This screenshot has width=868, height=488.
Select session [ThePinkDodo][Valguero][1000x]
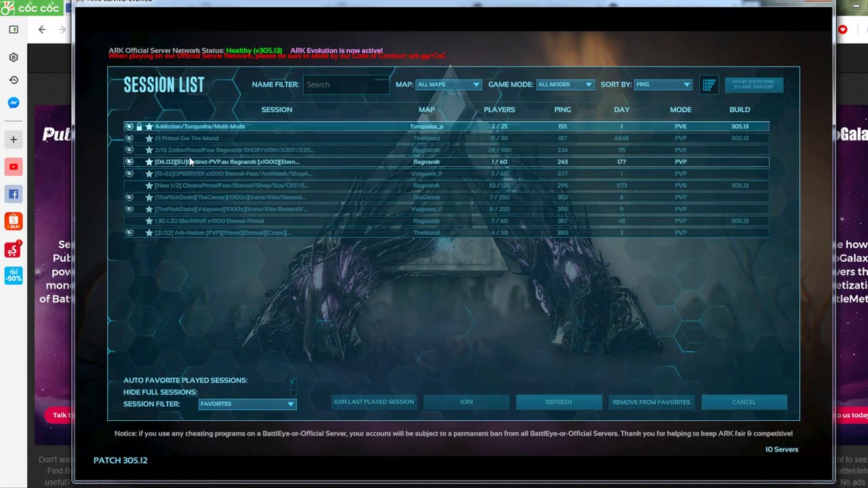(x=446, y=209)
